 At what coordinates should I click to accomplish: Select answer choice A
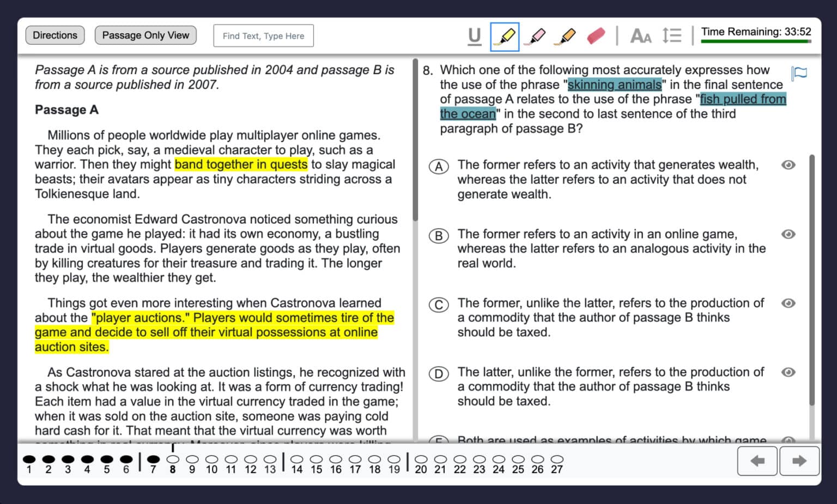tap(439, 166)
